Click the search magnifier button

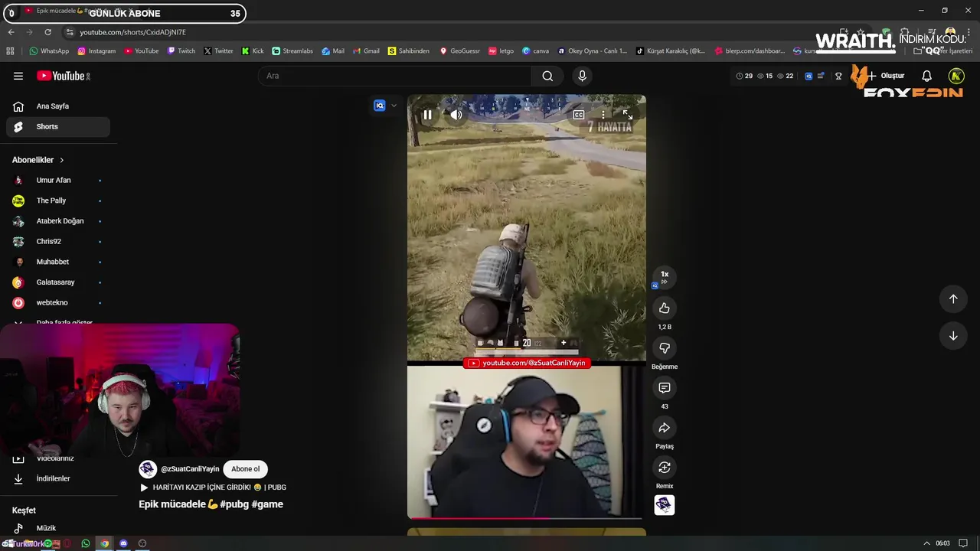(547, 76)
